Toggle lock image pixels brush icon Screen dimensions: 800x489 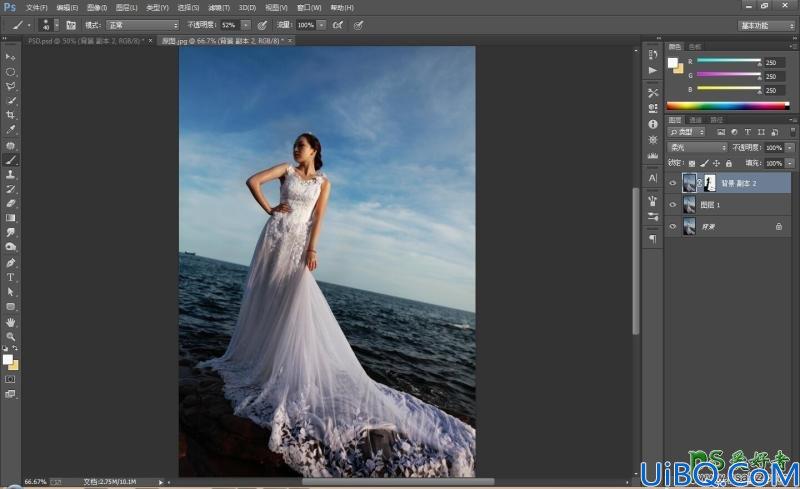tap(704, 163)
